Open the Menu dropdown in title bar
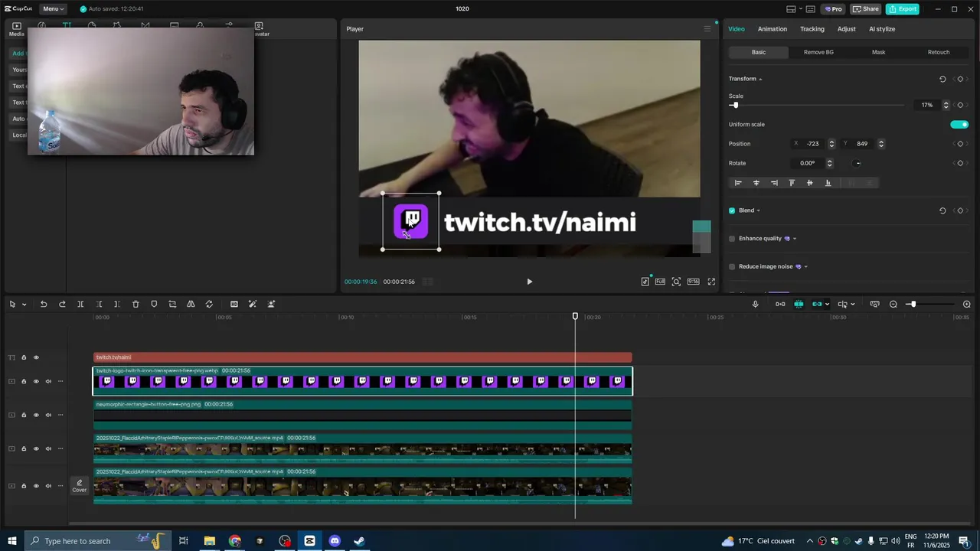The width and height of the screenshot is (980, 551). 54,8
